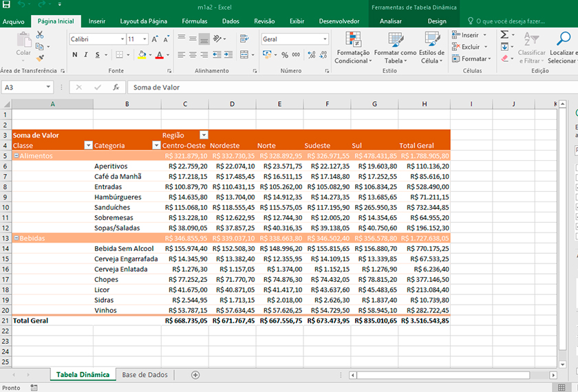The image size is (578, 392).
Task: Click the Format Painter brush icon
Action: (40, 58)
